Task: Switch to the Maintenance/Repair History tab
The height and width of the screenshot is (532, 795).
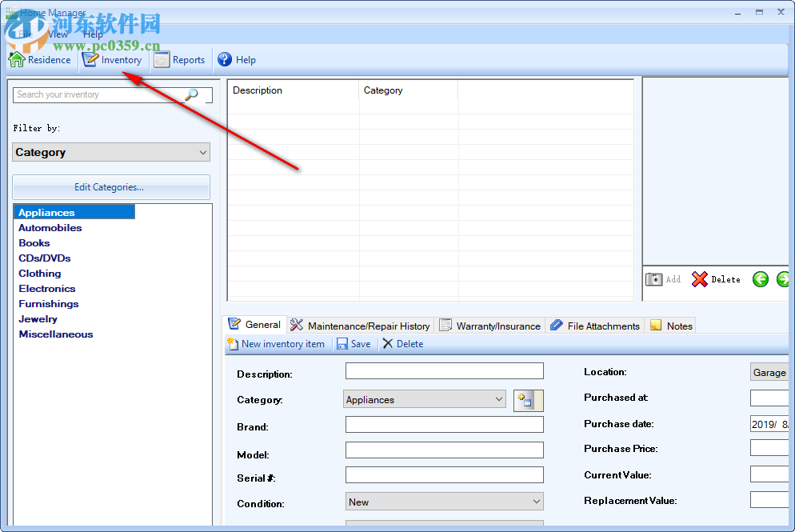Action: tap(360, 325)
